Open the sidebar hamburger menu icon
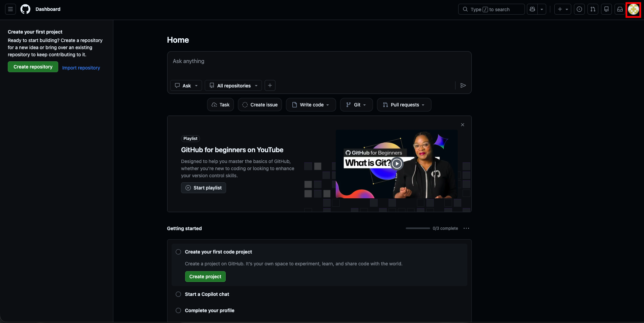The width and height of the screenshot is (644, 323). click(x=10, y=9)
